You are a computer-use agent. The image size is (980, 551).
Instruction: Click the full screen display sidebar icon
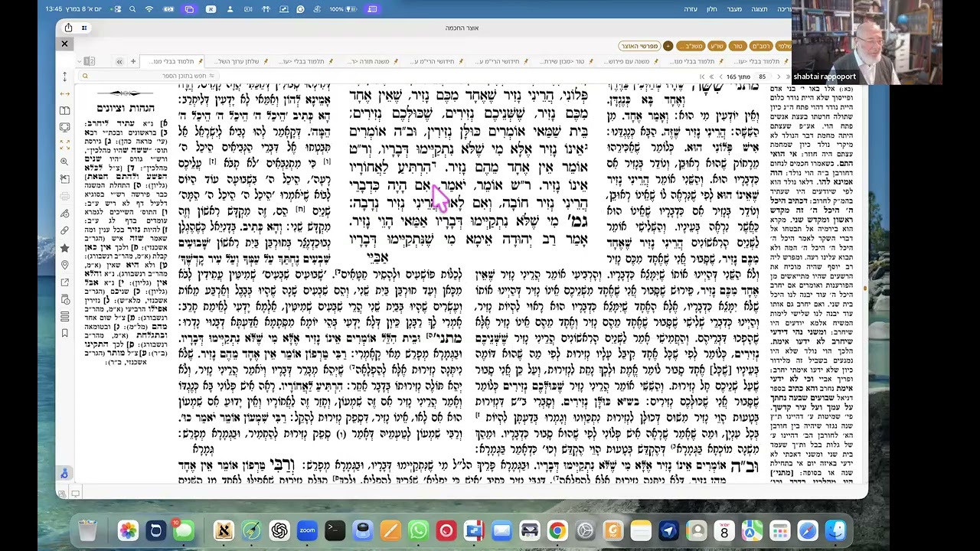click(x=64, y=127)
